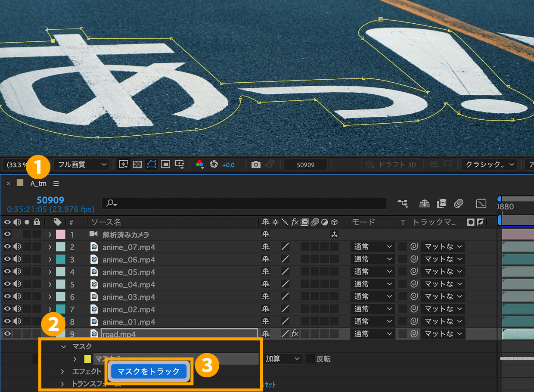Click the lock column header icon
This screenshot has width=534, height=392.
tap(37, 222)
